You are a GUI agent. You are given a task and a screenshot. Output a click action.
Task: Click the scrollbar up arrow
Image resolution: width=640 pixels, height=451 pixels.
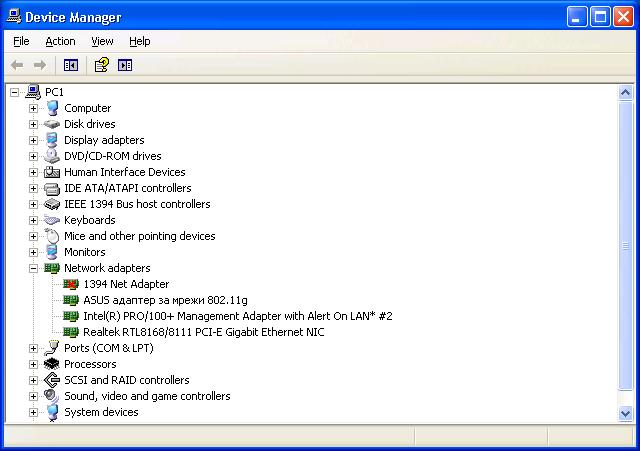pyautogui.click(x=625, y=93)
